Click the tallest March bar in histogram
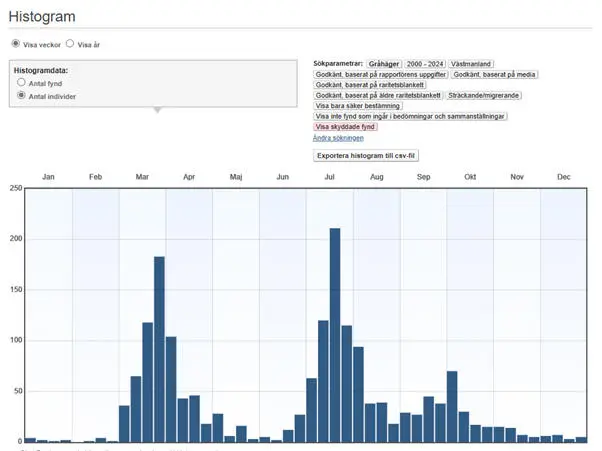Screen dimensions: 602x451 coord(159,348)
